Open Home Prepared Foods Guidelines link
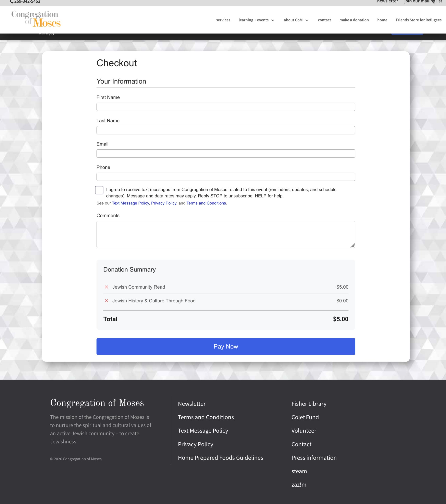 (220, 458)
